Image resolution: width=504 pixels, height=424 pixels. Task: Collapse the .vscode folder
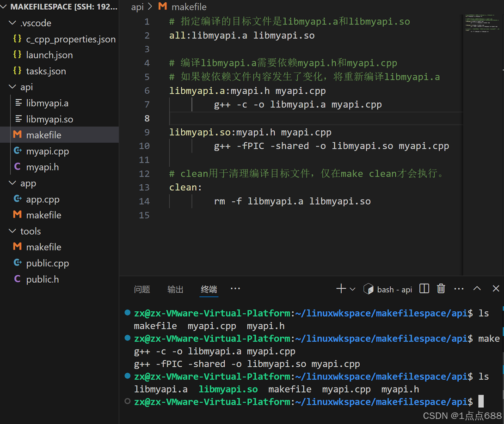point(12,23)
